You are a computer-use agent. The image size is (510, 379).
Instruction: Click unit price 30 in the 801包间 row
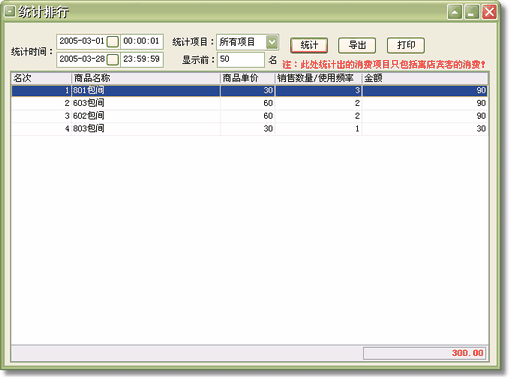pyautogui.click(x=268, y=91)
